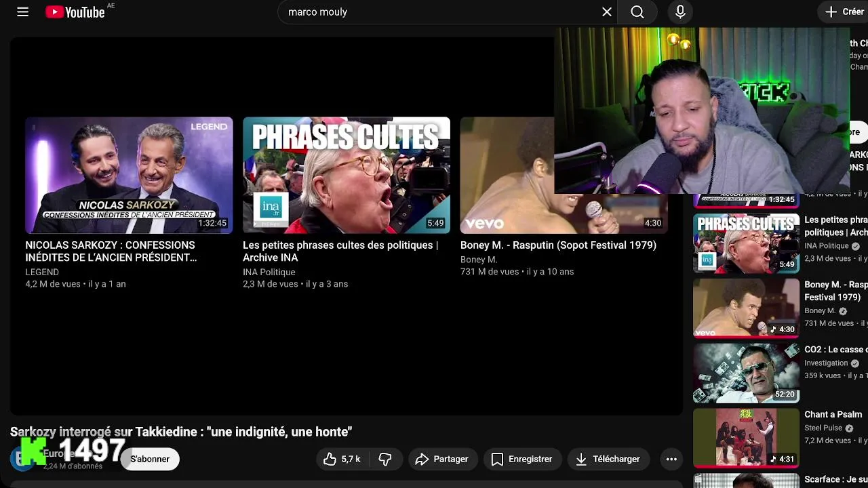Open the channel avatar beside subscriber count
Screen dimensions: 868x488
click(22, 459)
